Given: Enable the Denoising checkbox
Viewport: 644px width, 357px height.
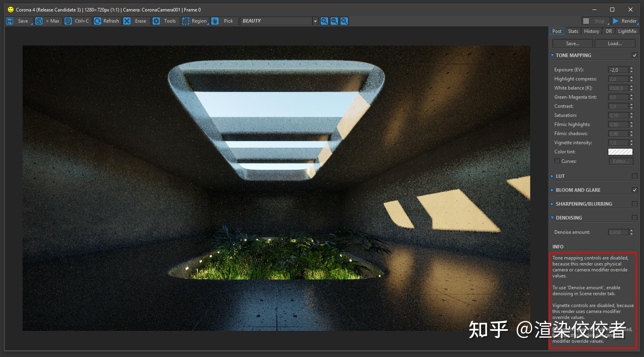Looking at the screenshot, I should 634,218.
